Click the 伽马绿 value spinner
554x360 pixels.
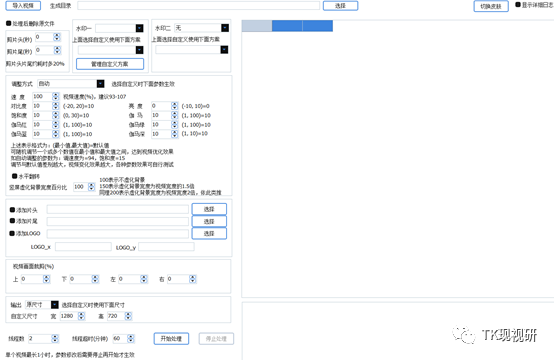pos(175,124)
